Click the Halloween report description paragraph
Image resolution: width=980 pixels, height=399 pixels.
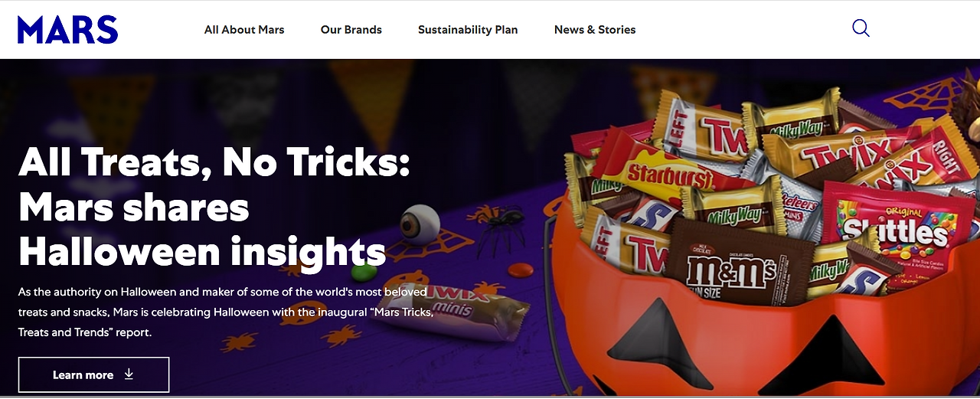(227, 312)
